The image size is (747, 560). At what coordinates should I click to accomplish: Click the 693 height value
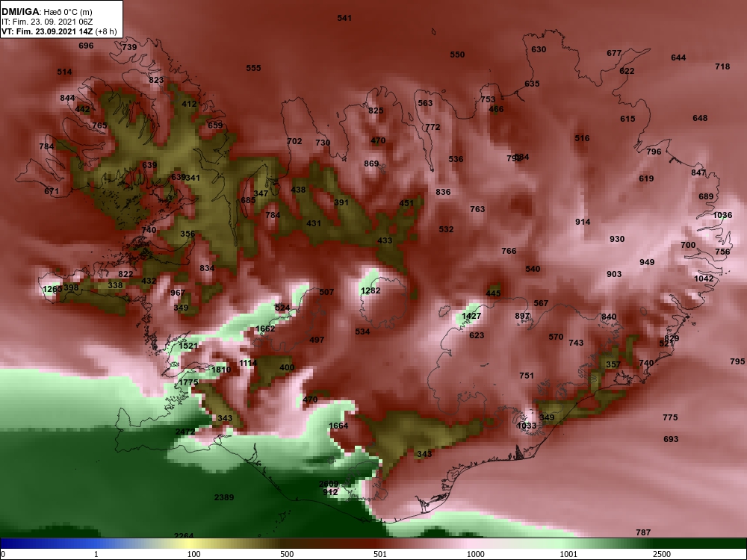tap(671, 439)
